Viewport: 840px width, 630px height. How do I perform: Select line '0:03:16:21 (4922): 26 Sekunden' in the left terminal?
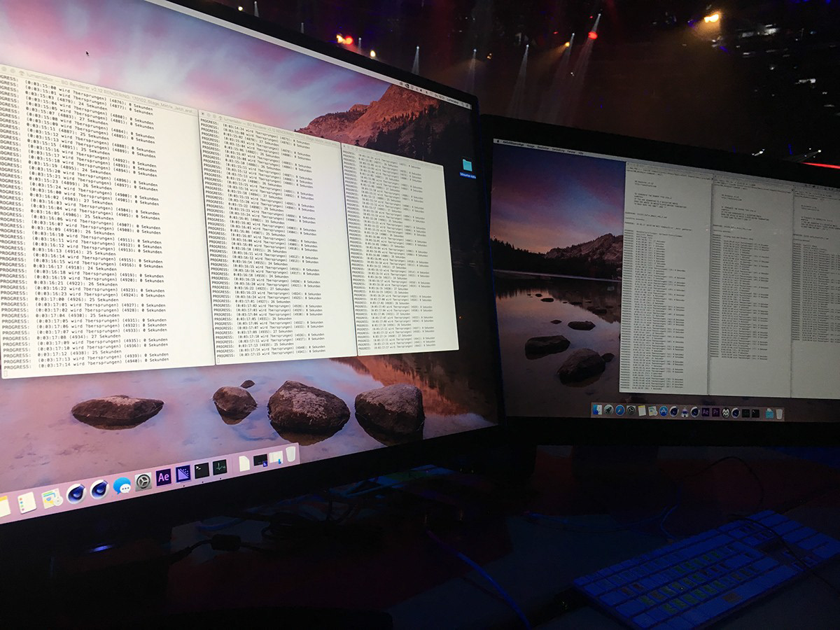pos(76,284)
